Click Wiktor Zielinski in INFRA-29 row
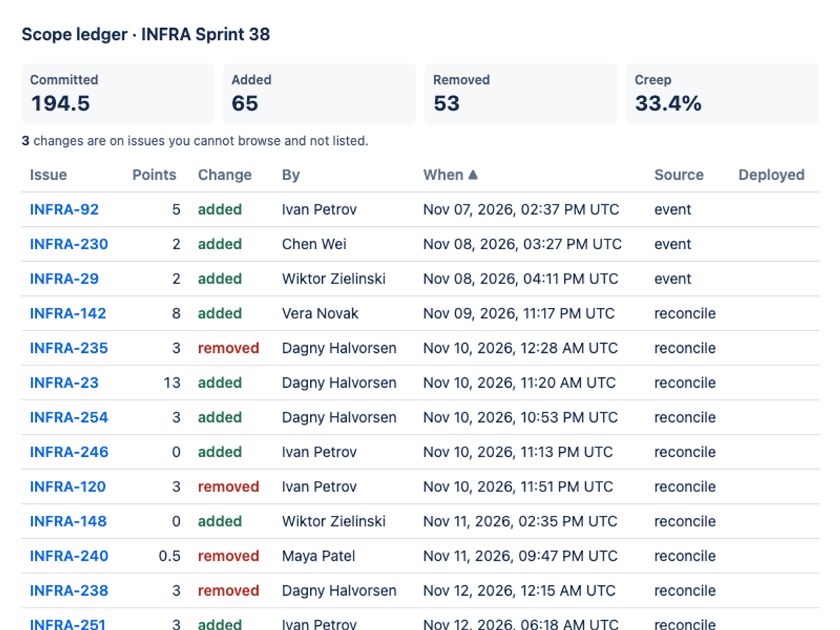The height and width of the screenshot is (630, 840). click(333, 279)
